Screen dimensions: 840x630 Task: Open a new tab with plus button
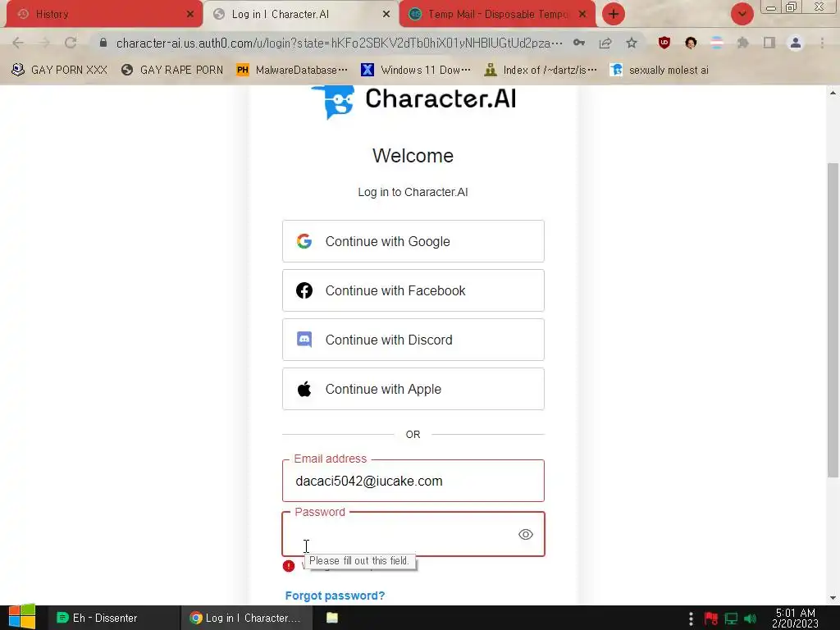[x=614, y=14]
